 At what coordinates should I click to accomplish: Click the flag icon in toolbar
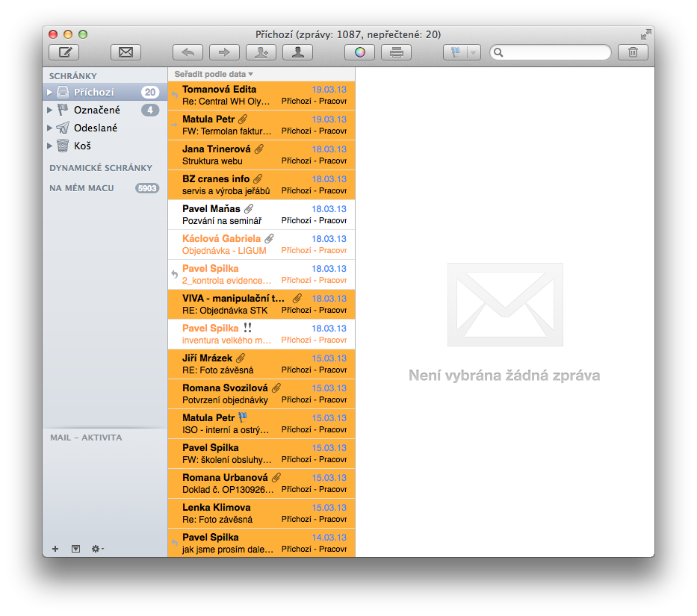click(x=453, y=52)
